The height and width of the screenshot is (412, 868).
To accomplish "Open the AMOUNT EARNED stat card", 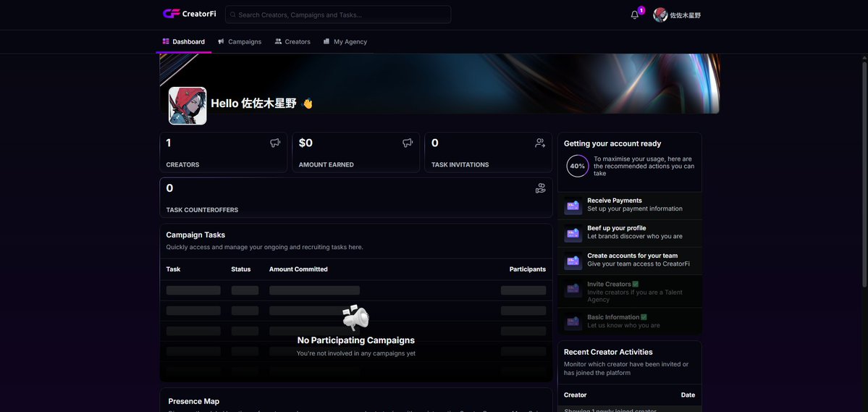I will tap(356, 152).
